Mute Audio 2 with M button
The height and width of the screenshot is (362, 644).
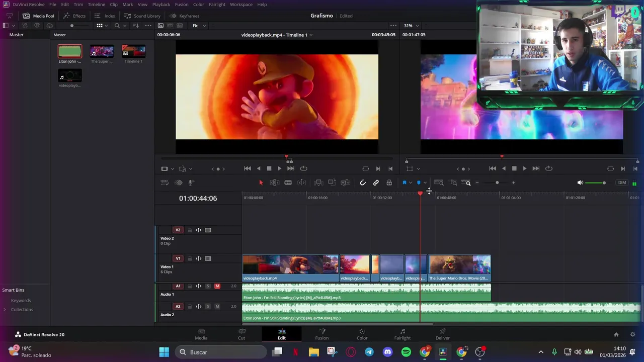coord(217,306)
